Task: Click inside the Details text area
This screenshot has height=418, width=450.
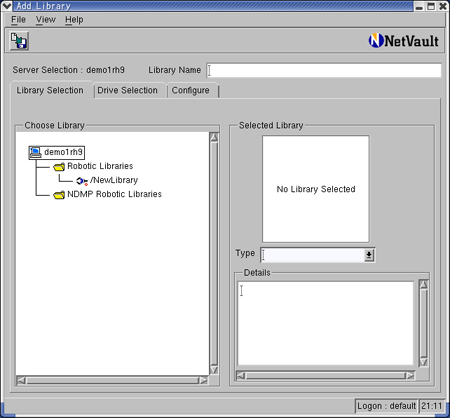Action: (325, 323)
